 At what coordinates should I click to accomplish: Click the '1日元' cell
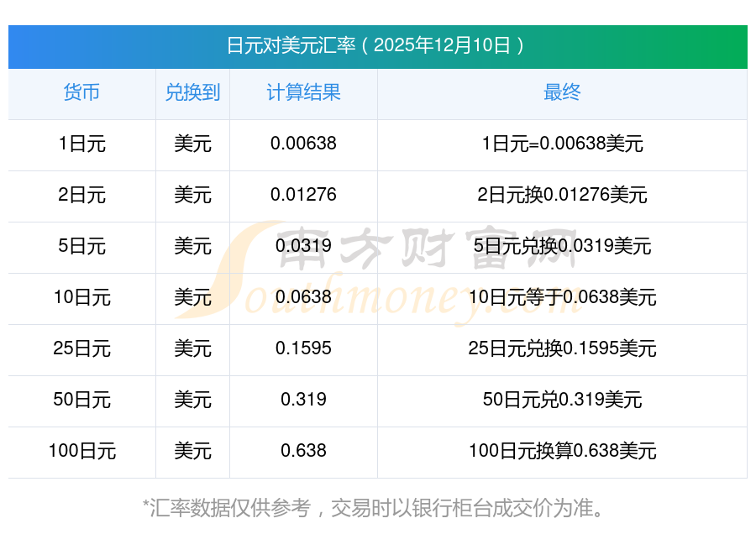pyautogui.click(x=81, y=144)
